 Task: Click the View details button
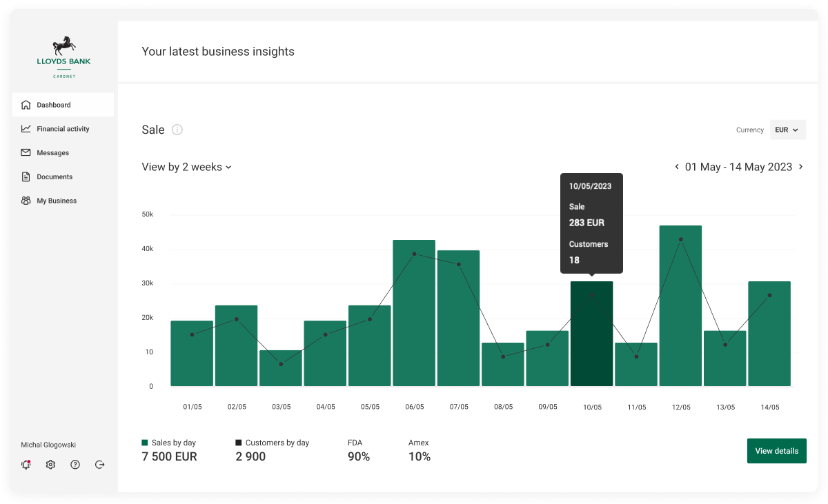pyautogui.click(x=776, y=451)
